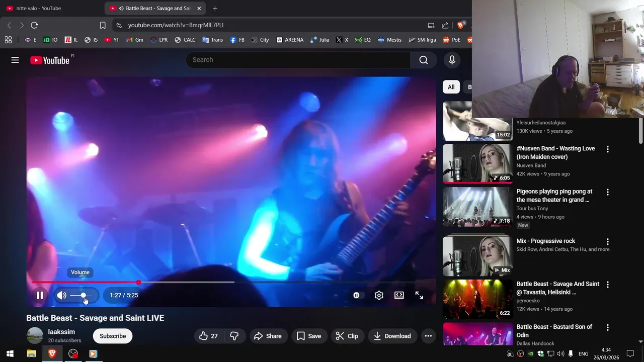Open a new browser tab
Image resolution: width=644 pixels, height=362 pixels.
[215, 8]
